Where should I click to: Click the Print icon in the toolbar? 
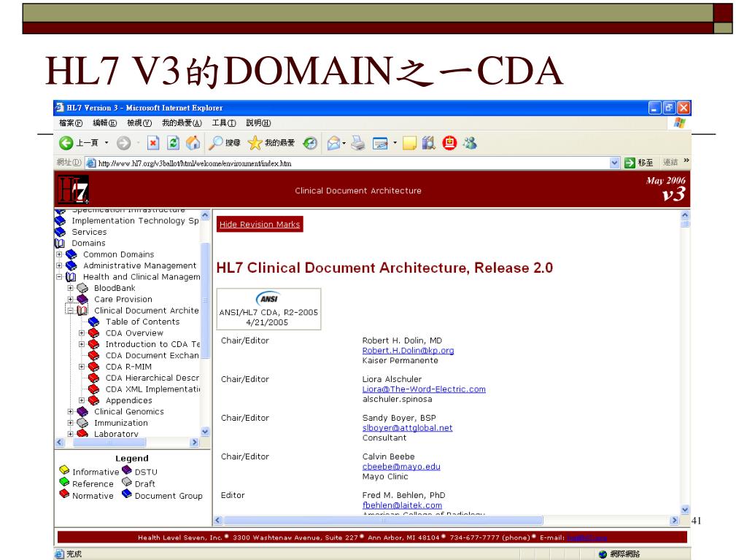tap(357, 143)
